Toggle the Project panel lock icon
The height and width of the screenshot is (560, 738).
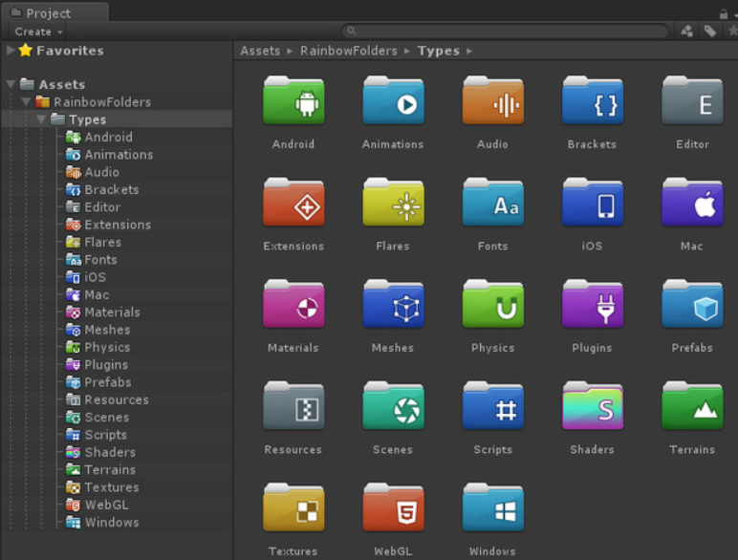click(x=724, y=13)
